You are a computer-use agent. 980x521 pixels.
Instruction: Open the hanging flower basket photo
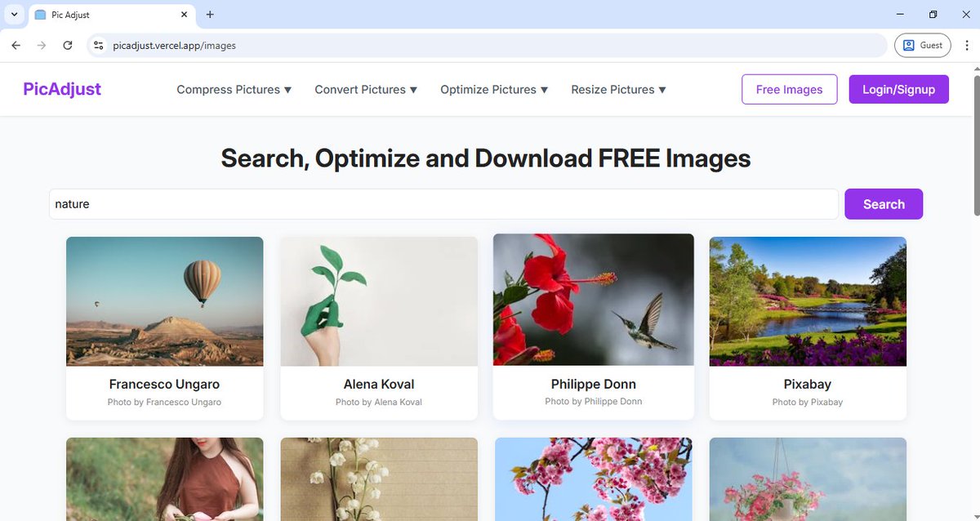(x=808, y=479)
